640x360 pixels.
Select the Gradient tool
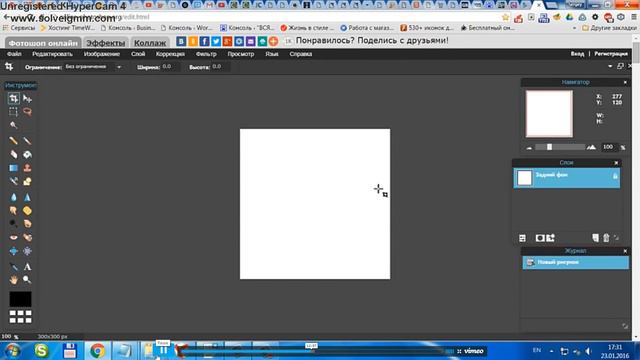tap(13, 168)
